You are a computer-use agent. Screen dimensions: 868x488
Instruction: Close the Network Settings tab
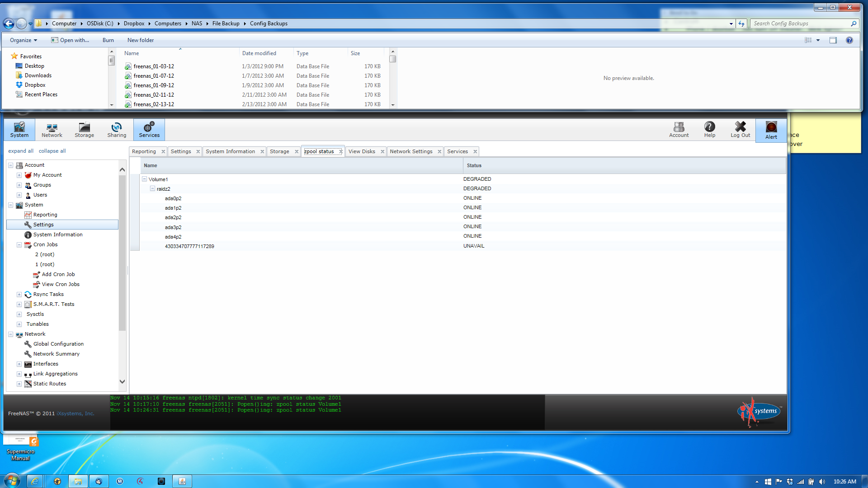click(x=439, y=151)
